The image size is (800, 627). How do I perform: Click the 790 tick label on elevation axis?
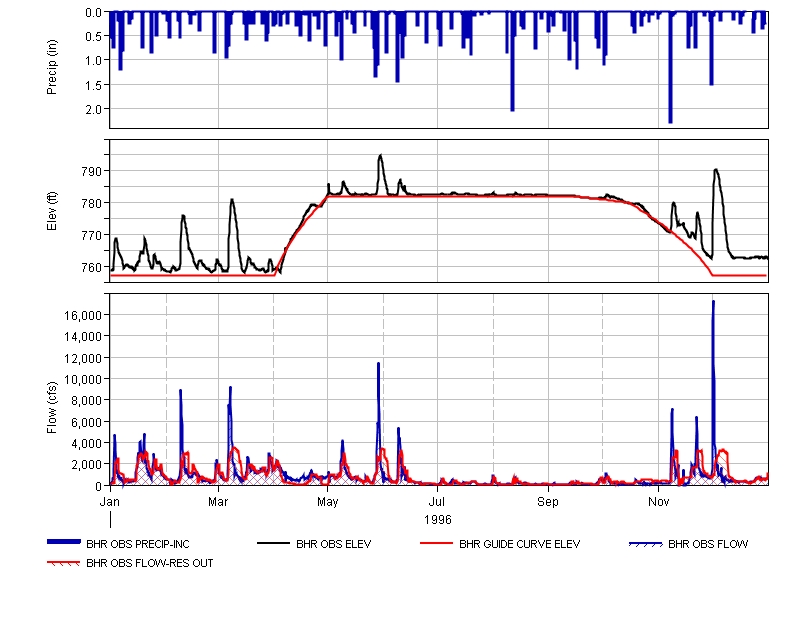92,171
